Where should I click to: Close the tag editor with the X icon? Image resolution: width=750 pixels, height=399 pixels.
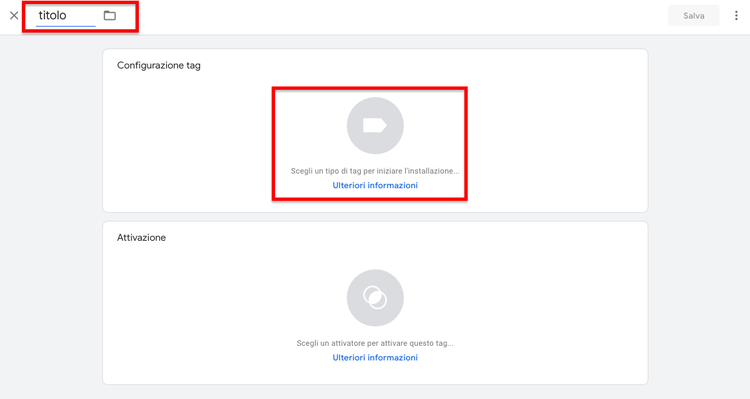pos(14,15)
